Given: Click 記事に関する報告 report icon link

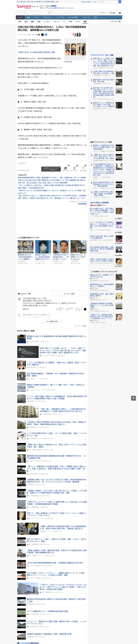Looking at the screenshot, I should 23,171.
